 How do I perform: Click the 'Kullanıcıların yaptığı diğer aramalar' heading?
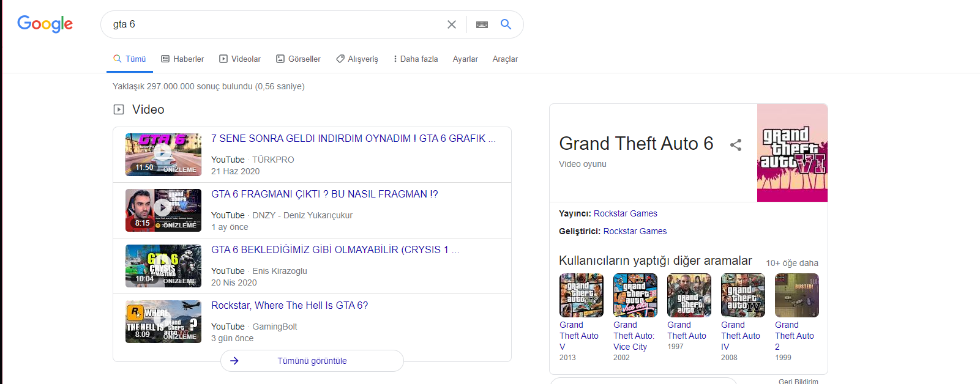[656, 260]
